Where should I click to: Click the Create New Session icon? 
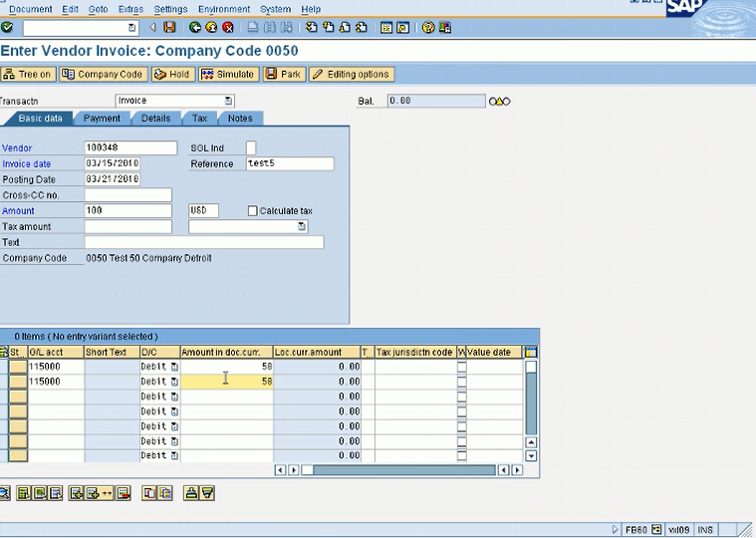386,28
